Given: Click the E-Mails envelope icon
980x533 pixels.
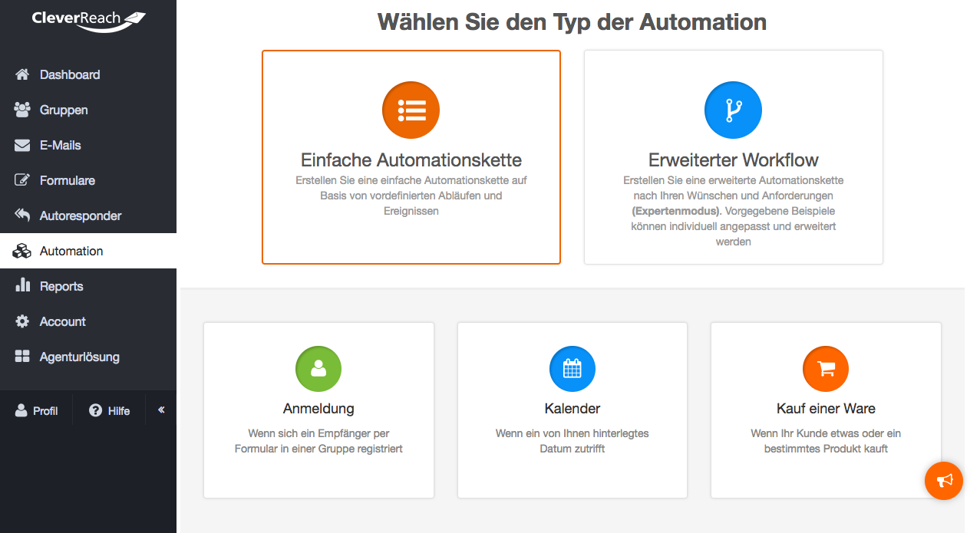Looking at the screenshot, I should tap(22, 145).
